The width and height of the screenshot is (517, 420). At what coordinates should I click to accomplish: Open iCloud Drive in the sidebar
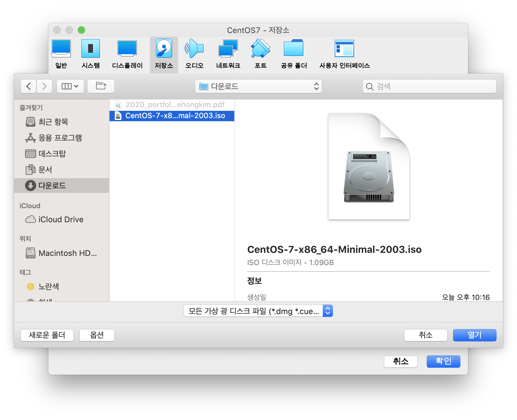pos(61,219)
